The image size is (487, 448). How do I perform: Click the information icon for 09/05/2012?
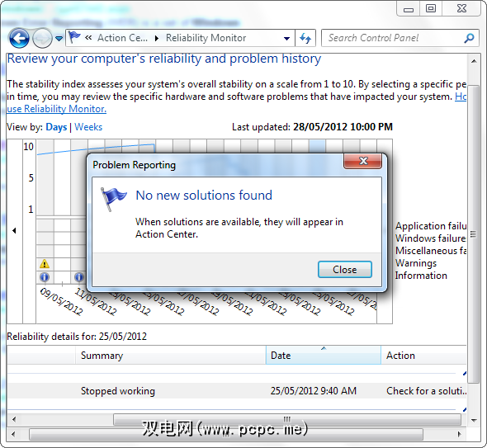(45, 277)
